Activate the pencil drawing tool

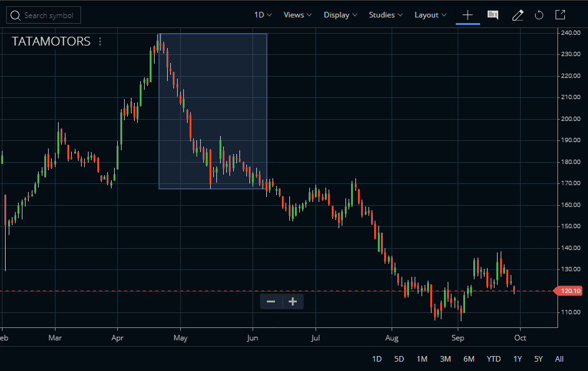[x=518, y=15]
